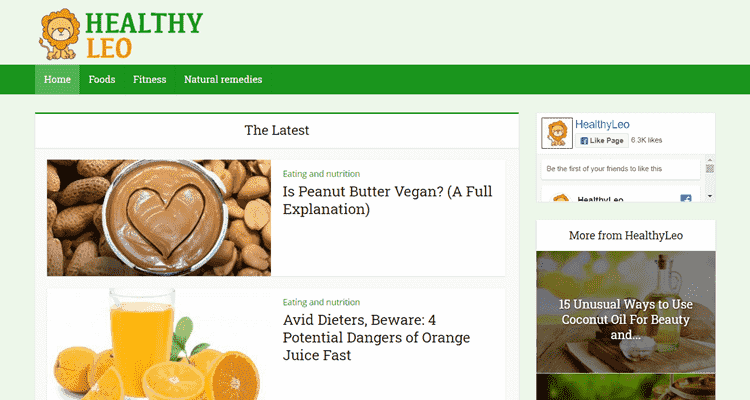Open the peanut butter heart thumbnail

click(x=159, y=218)
